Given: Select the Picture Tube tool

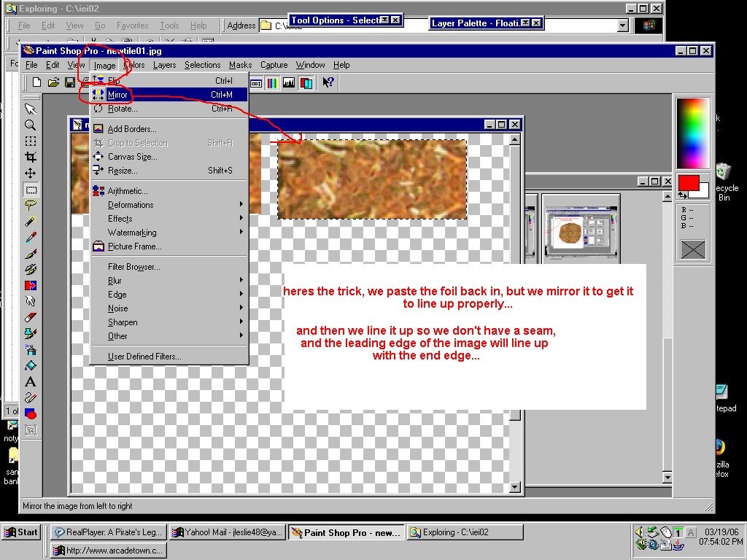Looking at the screenshot, I should [x=31, y=334].
